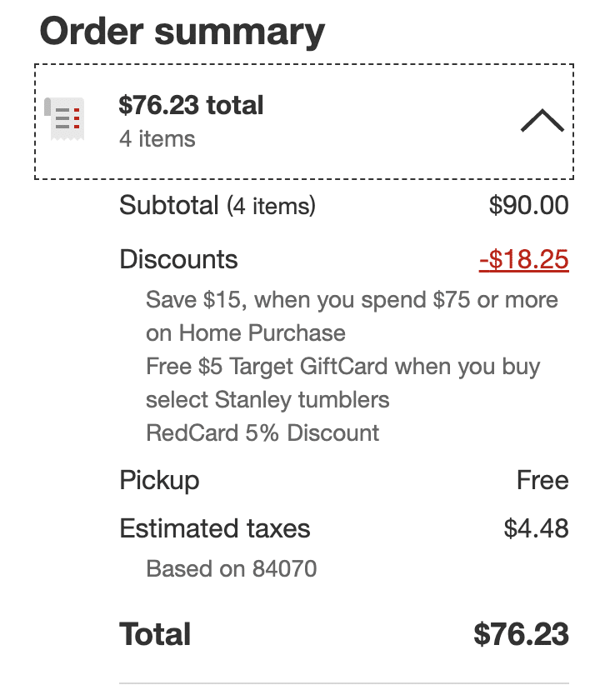The height and width of the screenshot is (700, 600).
Task: Click the "Based on 84070" zip code text
Action: click(x=231, y=570)
